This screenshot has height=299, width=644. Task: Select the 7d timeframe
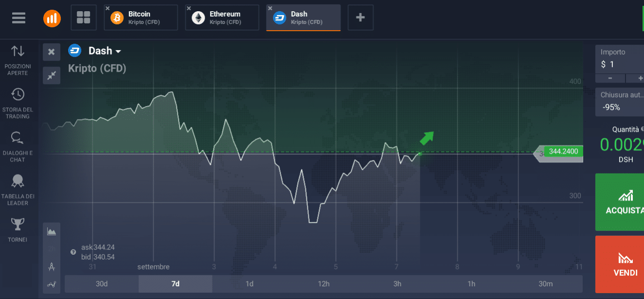click(x=176, y=284)
